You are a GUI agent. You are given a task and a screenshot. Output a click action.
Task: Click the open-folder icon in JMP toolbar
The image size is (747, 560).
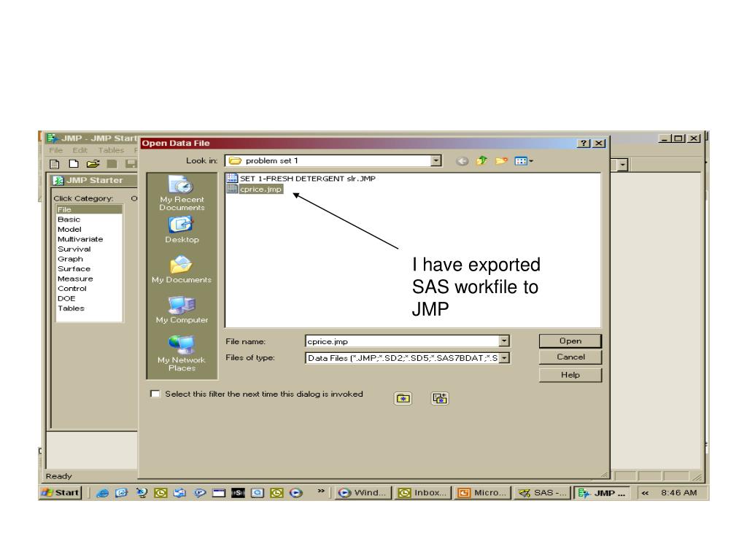[x=93, y=164]
